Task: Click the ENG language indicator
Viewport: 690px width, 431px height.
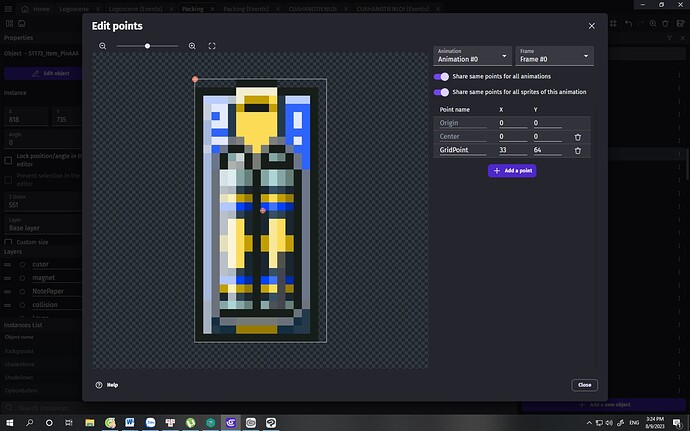Action: (x=634, y=423)
